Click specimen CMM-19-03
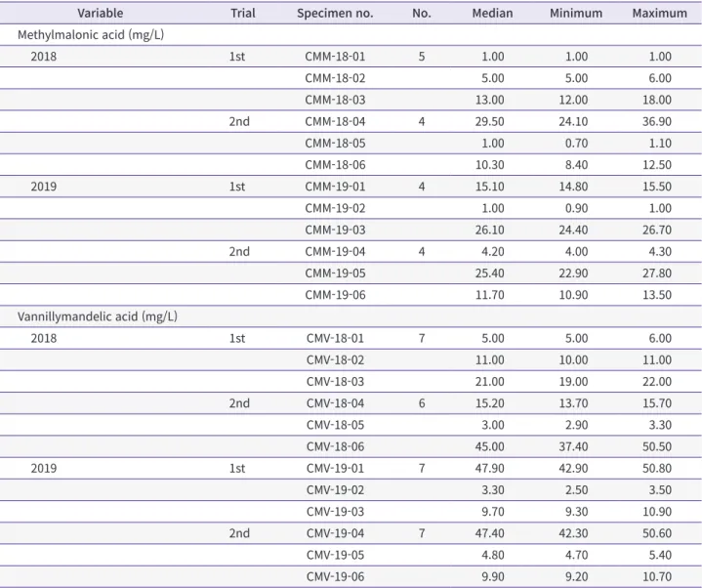 point(335,230)
